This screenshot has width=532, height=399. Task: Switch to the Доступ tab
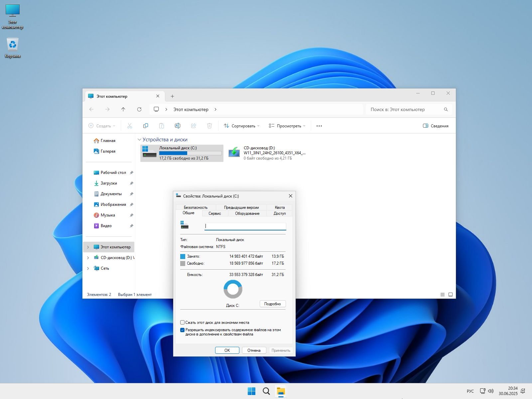point(280,213)
